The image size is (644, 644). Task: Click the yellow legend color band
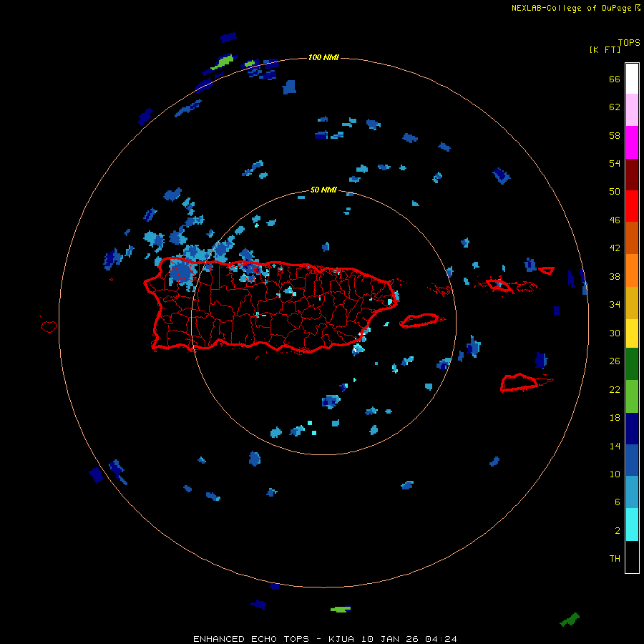tap(632, 333)
